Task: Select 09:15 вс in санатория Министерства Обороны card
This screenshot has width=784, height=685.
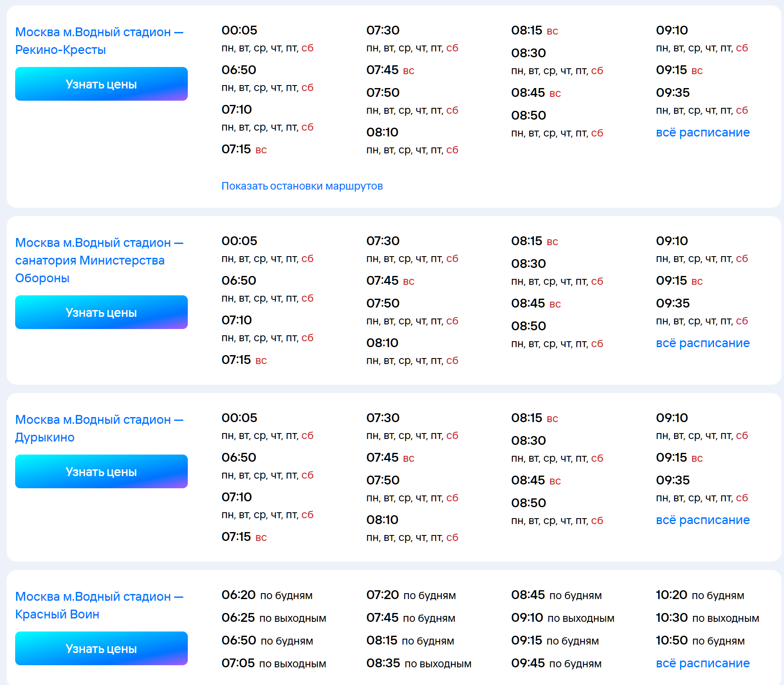Action: tap(680, 281)
